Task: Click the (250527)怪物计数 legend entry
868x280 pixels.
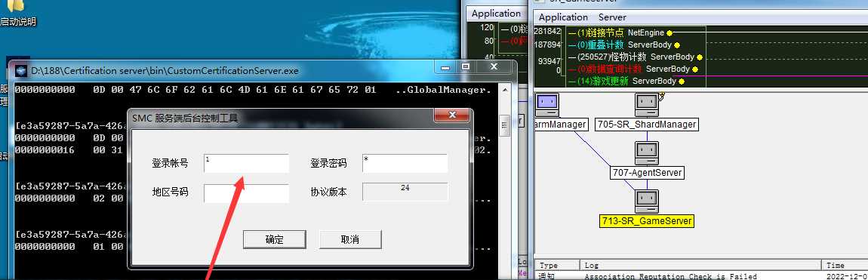Action: point(636,57)
